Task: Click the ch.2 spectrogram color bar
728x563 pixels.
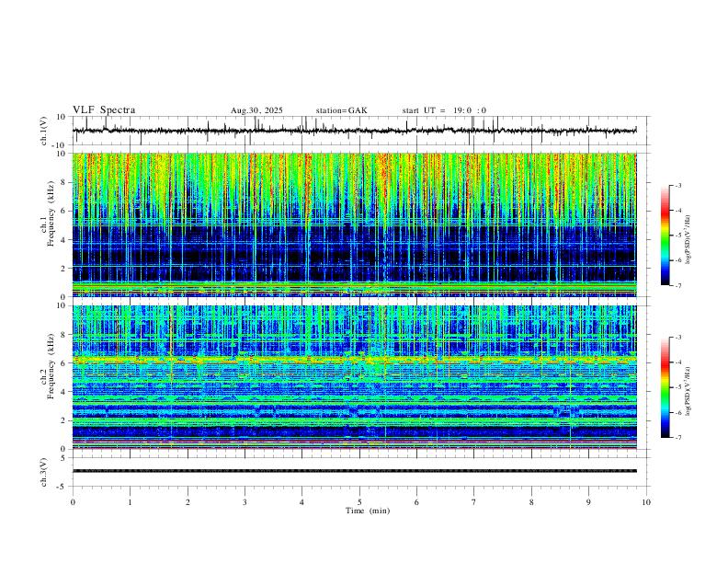Action: [x=665, y=387]
